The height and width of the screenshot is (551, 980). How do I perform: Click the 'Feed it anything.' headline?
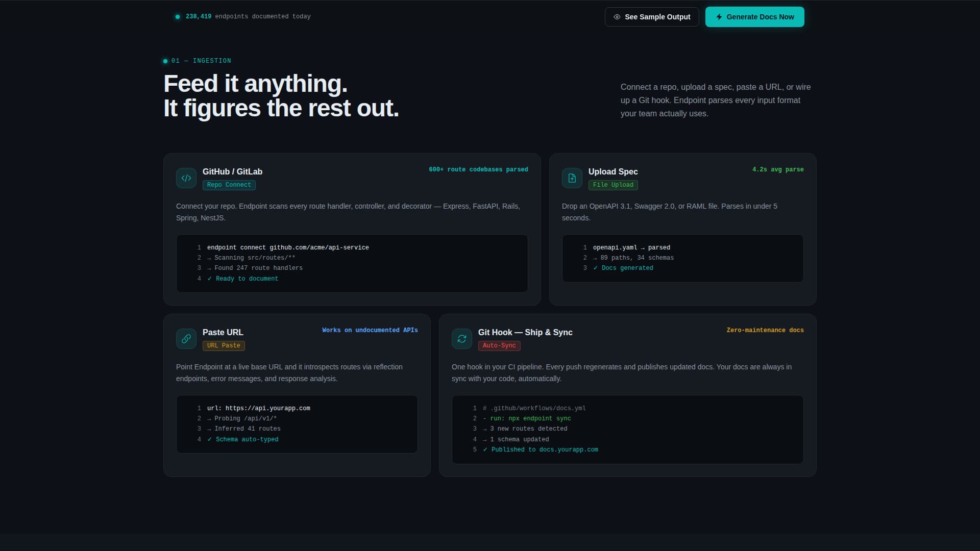pos(255,84)
